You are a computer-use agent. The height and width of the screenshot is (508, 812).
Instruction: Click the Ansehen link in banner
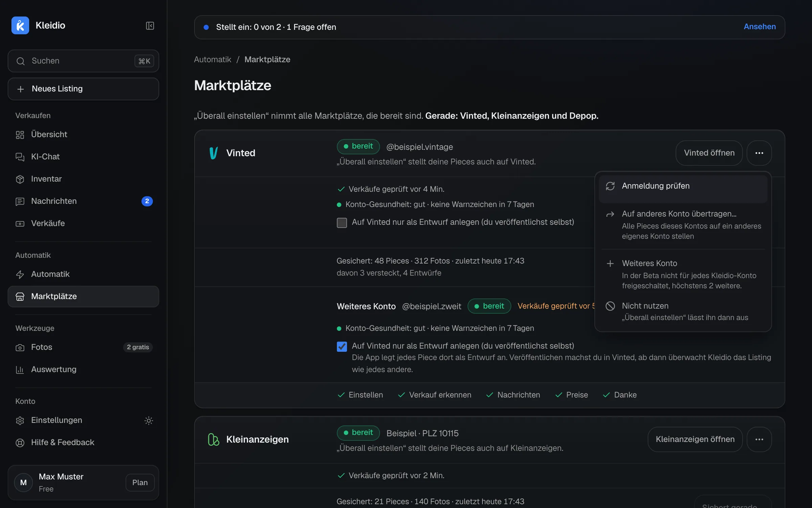click(x=759, y=27)
